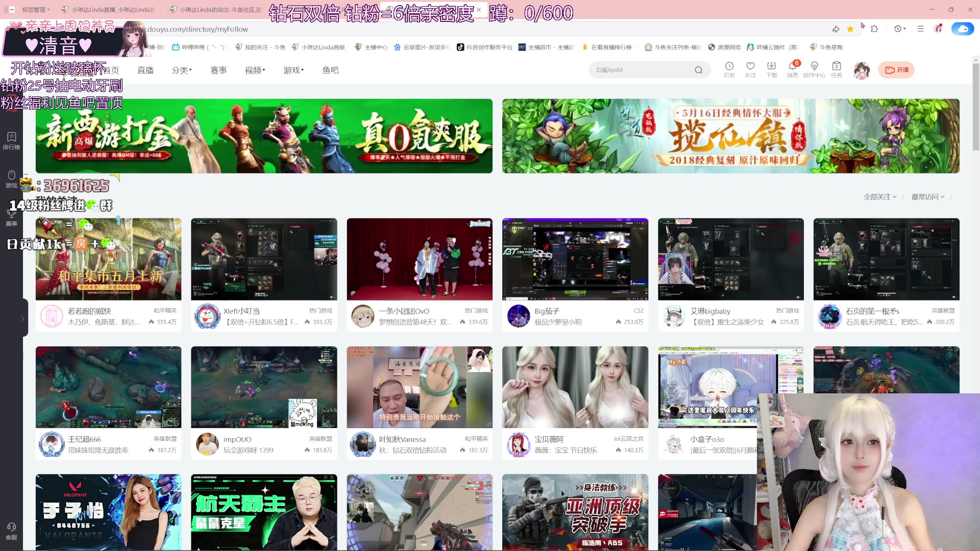Open impOUO stream thumbnail
The image size is (980, 551).
tap(264, 387)
